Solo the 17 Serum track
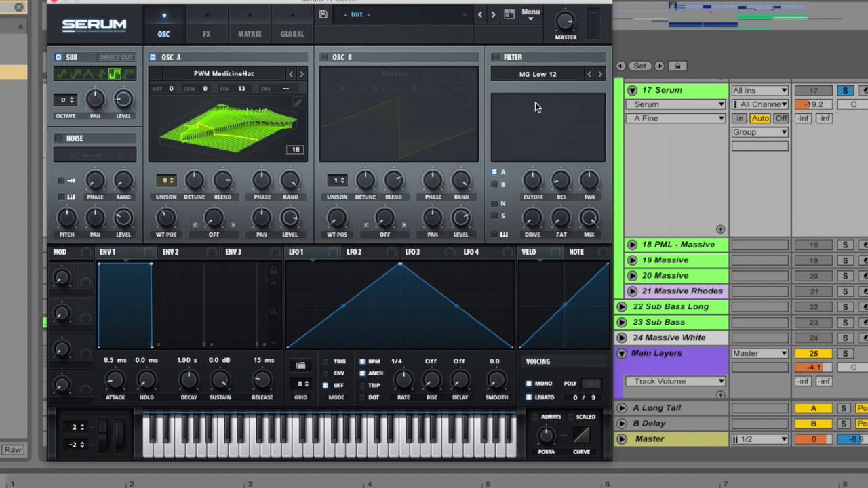 coord(845,90)
